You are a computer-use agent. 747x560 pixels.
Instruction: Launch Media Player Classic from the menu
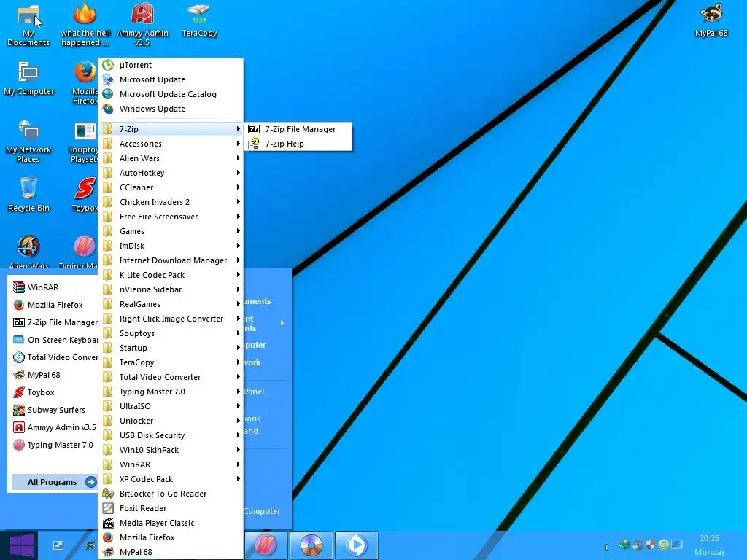click(171, 523)
